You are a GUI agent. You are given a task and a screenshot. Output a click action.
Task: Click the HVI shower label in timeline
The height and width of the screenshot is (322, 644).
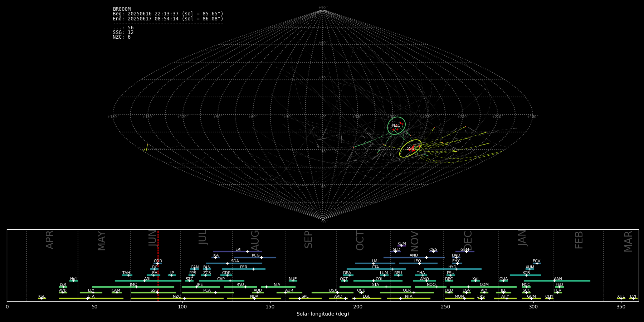point(73,279)
